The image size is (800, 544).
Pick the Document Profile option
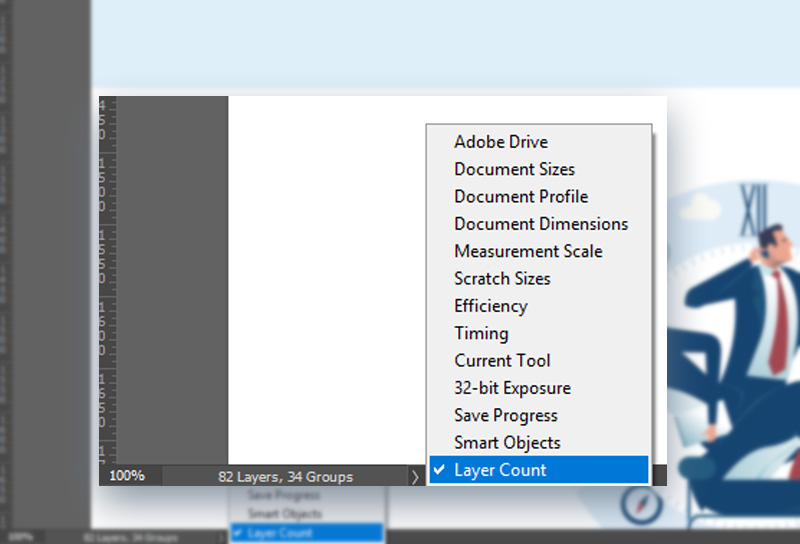tap(521, 197)
